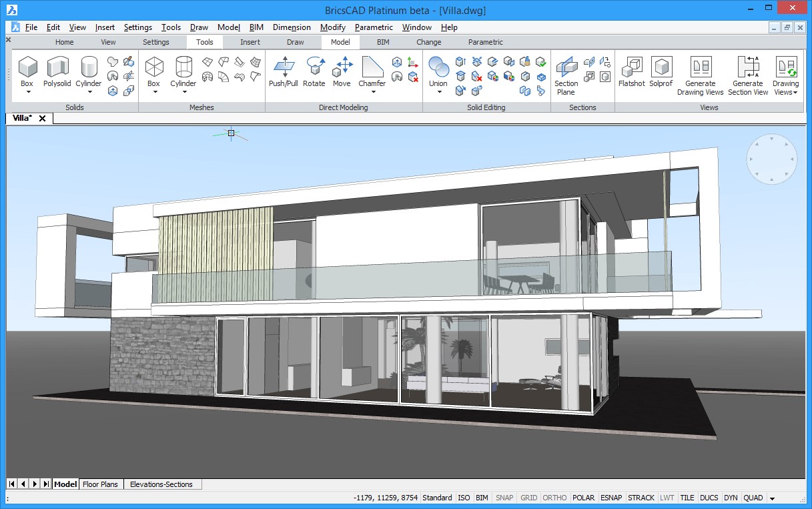This screenshot has width=812, height=509.
Task: Open the Parametric menu
Action: [x=373, y=27]
